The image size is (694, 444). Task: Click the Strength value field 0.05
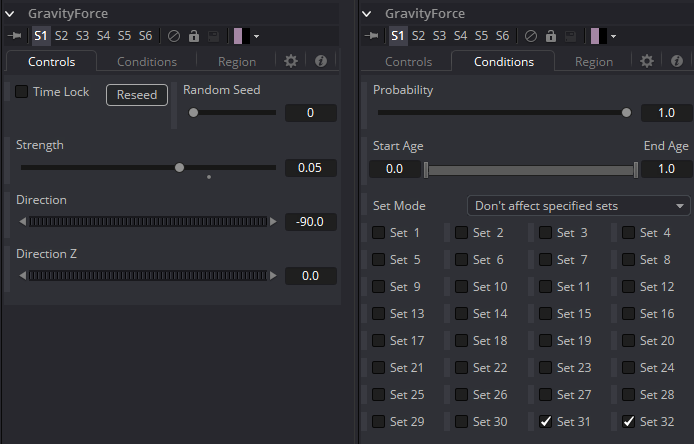click(x=310, y=168)
